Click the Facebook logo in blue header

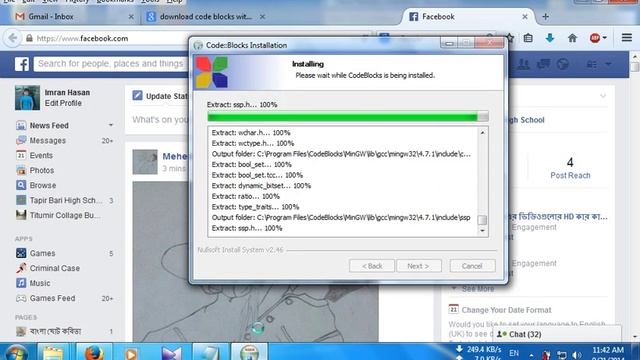tap(22, 64)
